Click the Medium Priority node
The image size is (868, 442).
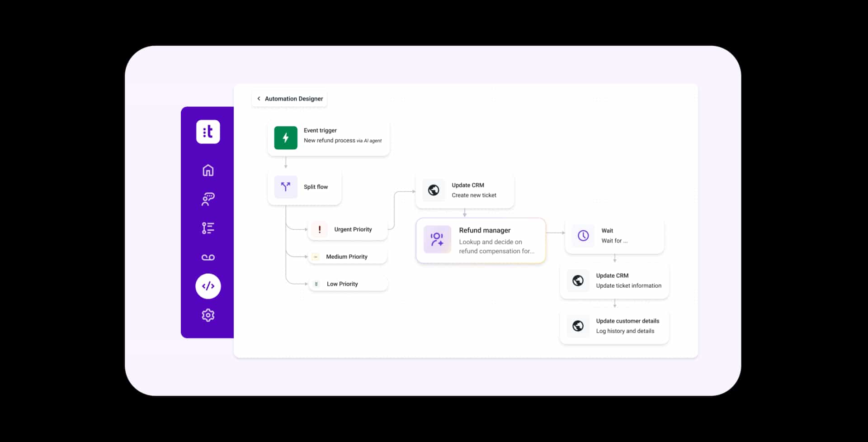346,257
